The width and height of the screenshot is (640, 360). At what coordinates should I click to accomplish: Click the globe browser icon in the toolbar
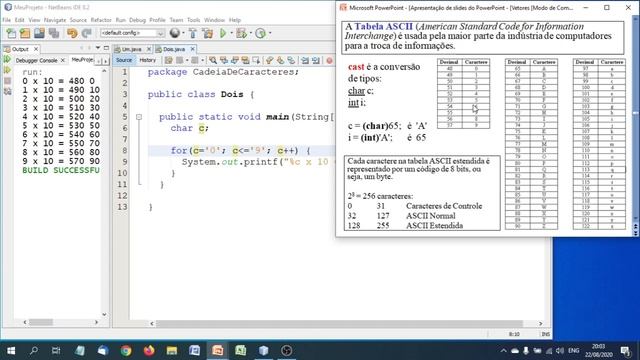coord(175,33)
